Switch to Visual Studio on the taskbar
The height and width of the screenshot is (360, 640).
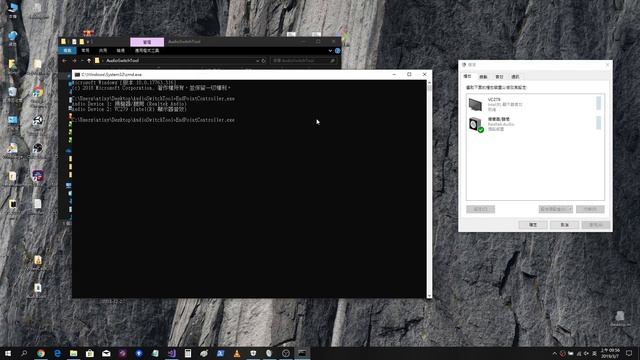(172, 353)
